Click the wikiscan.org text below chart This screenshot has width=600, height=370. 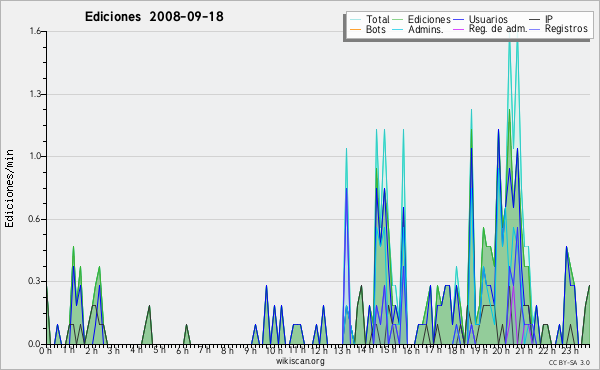click(x=300, y=361)
